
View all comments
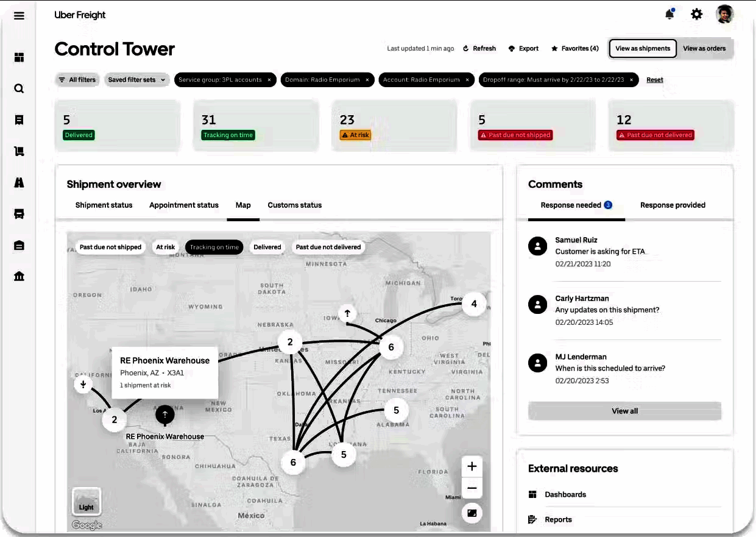625,411
